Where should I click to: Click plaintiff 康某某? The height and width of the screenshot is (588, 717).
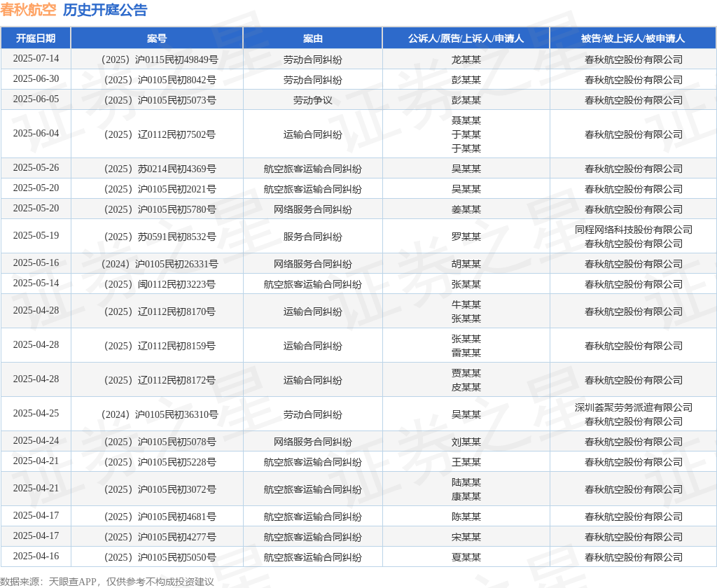point(466,496)
